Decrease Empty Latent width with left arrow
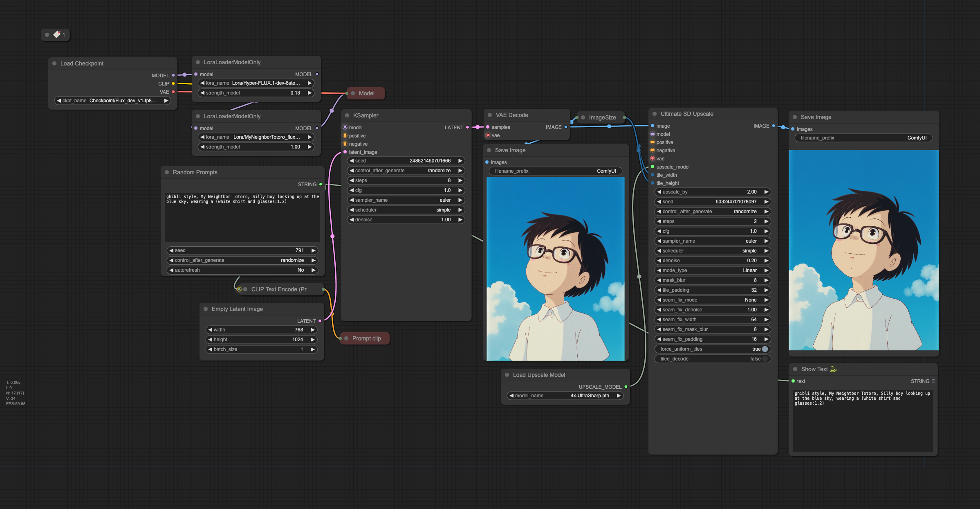This screenshot has width=980, height=509. click(210, 330)
